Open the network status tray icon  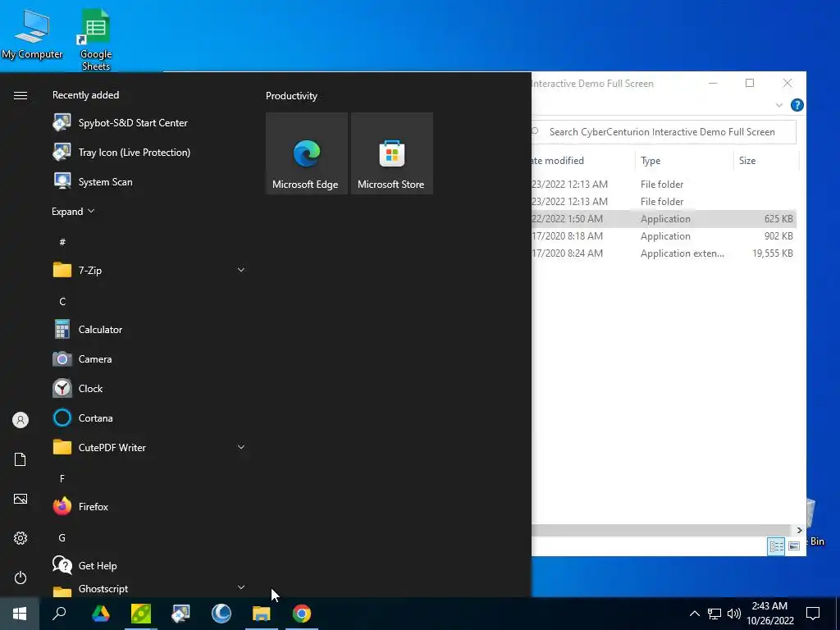point(714,614)
